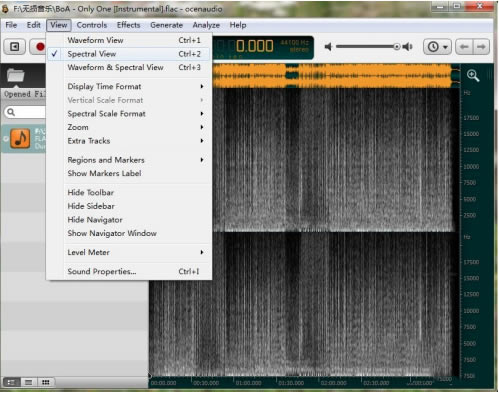Click the sidebar search input field
This screenshot has height=394, width=499.
point(25,112)
